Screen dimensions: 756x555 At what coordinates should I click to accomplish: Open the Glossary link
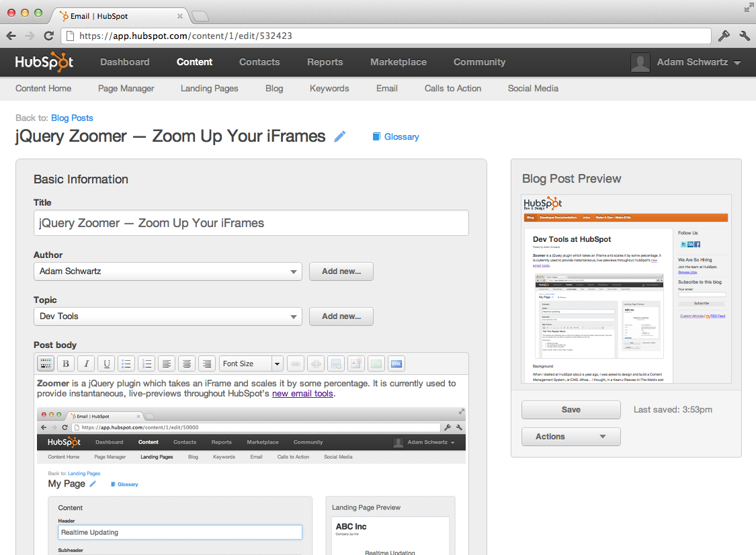point(396,137)
